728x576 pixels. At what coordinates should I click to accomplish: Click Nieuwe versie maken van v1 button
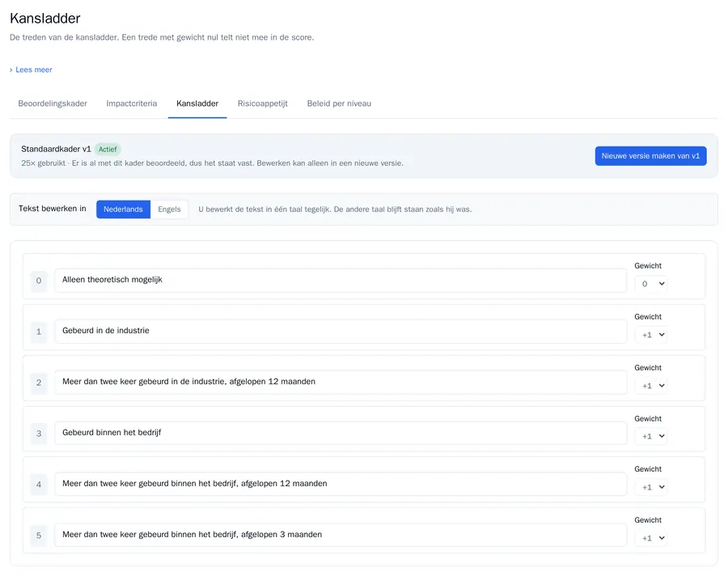[x=650, y=156]
